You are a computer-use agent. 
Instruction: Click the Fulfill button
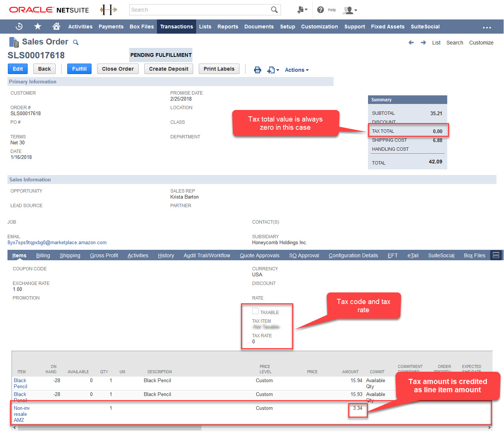(79, 69)
